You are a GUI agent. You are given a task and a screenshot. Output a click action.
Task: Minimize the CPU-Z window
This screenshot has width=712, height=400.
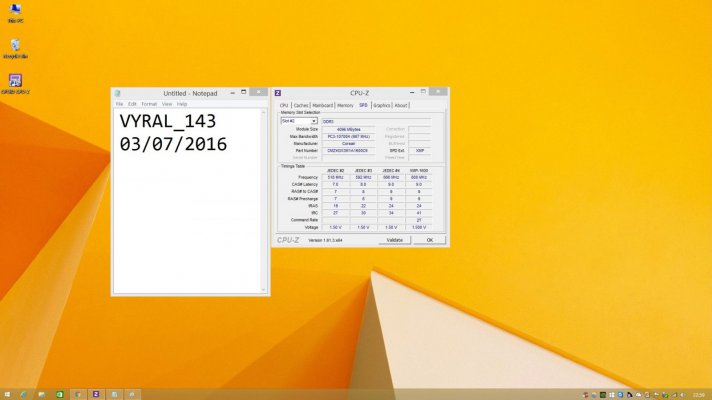coord(412,92)
